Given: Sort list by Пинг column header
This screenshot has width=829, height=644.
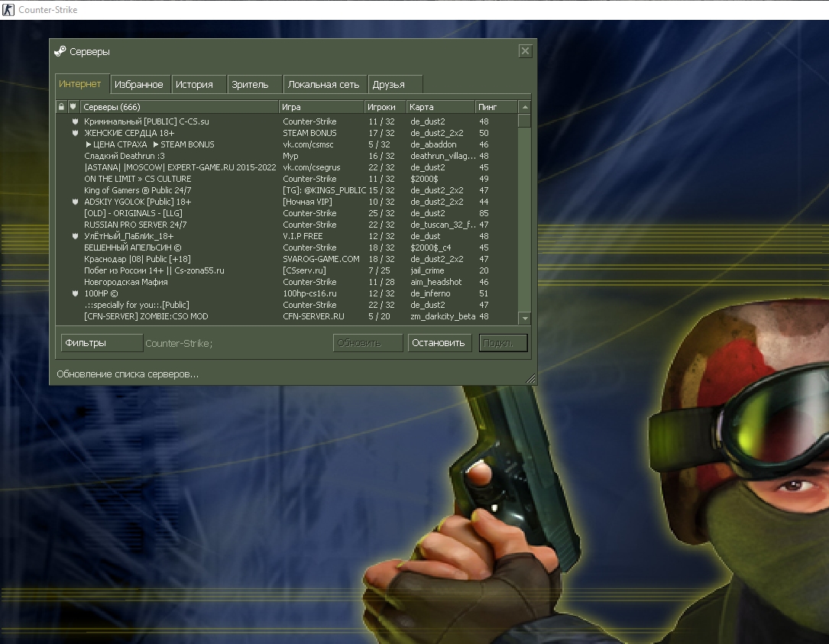Looking at the screenshot, I should (496, 107).
